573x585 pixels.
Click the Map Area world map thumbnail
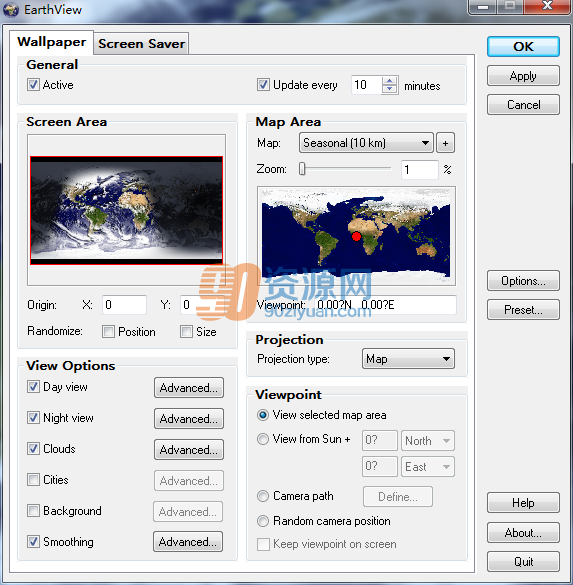(356, 236)
